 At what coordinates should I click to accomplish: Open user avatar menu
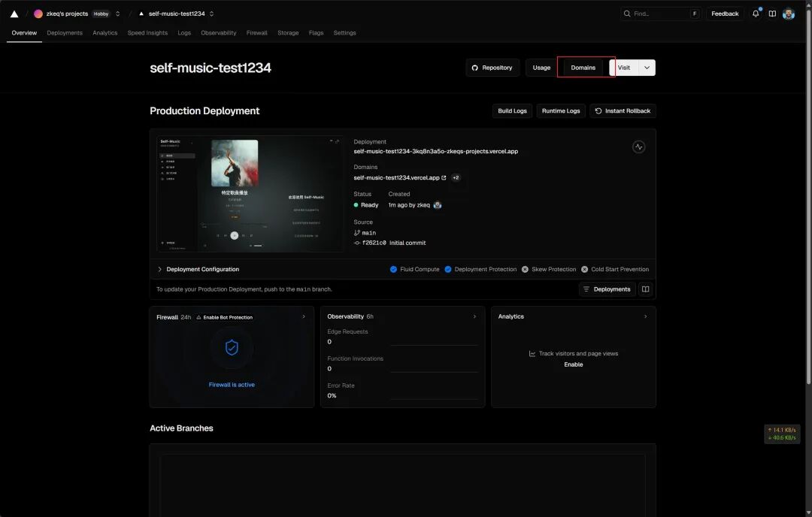click(788, 14)
